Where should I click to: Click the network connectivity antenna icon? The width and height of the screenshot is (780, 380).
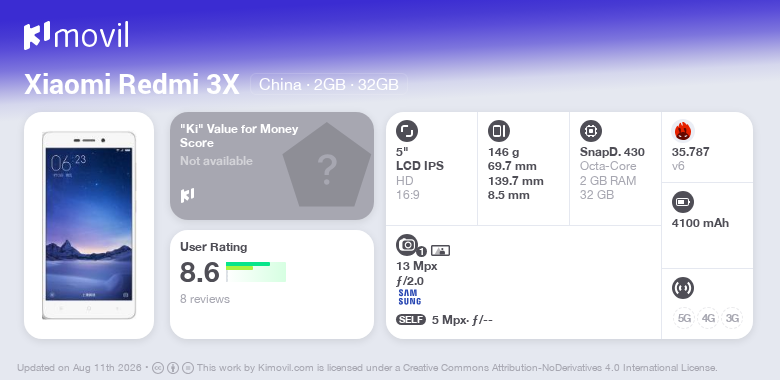(683, 287)
